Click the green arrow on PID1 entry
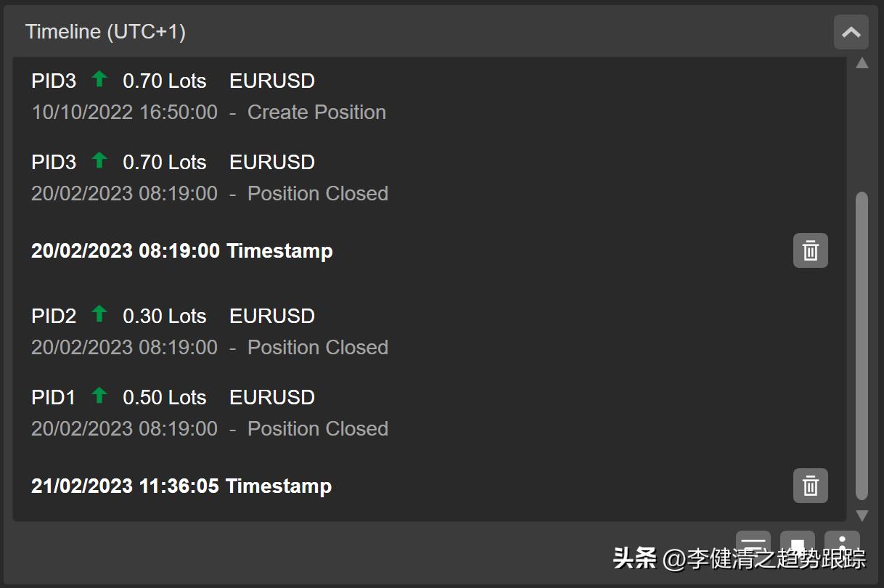Image resolution: width=884 pixels, height=588 pixels. pos(99,396)
